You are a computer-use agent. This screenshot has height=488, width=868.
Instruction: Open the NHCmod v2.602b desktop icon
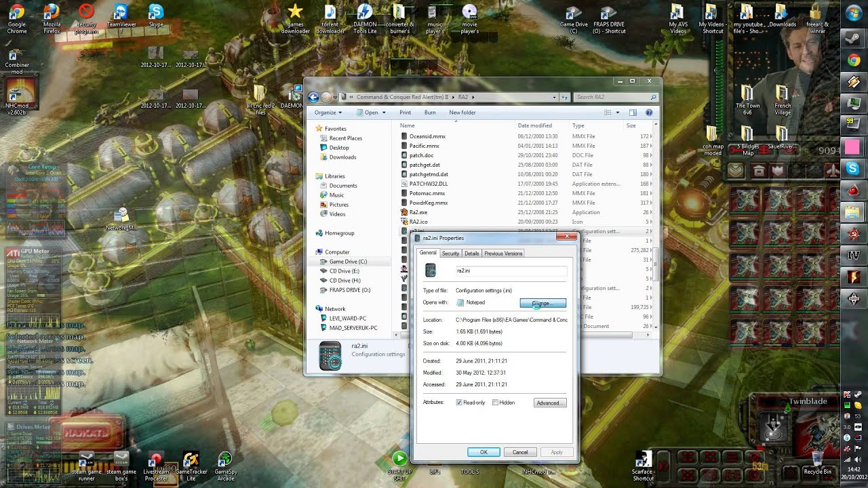[16, 95]
